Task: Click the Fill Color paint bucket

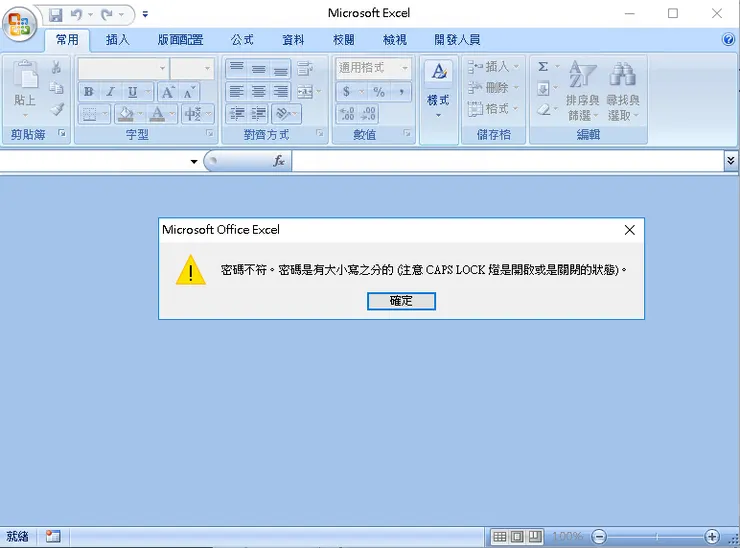Action: pos(126,114)
